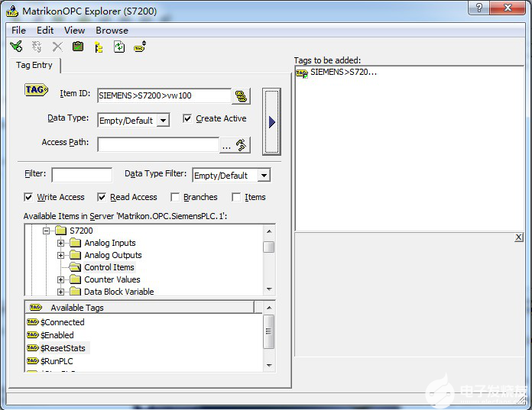Image resolution: width=532 pixels, height=410 pixels.
Task: Click the delete X toolbar icon
Action: 57,47
